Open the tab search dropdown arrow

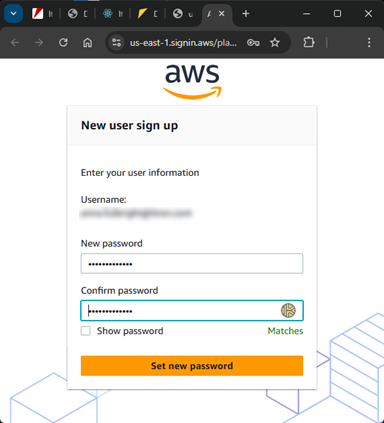[x=13, y=14]
